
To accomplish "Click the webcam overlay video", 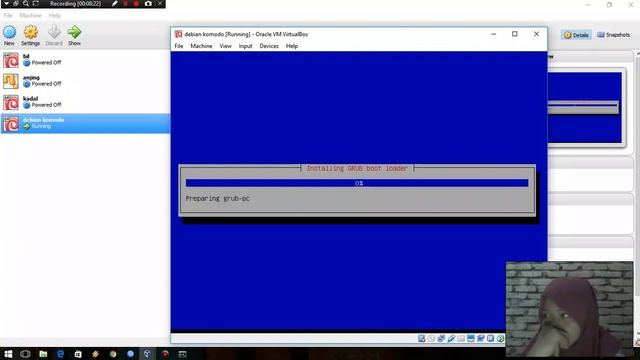I will pyautogui.click(x=569, y=309).
